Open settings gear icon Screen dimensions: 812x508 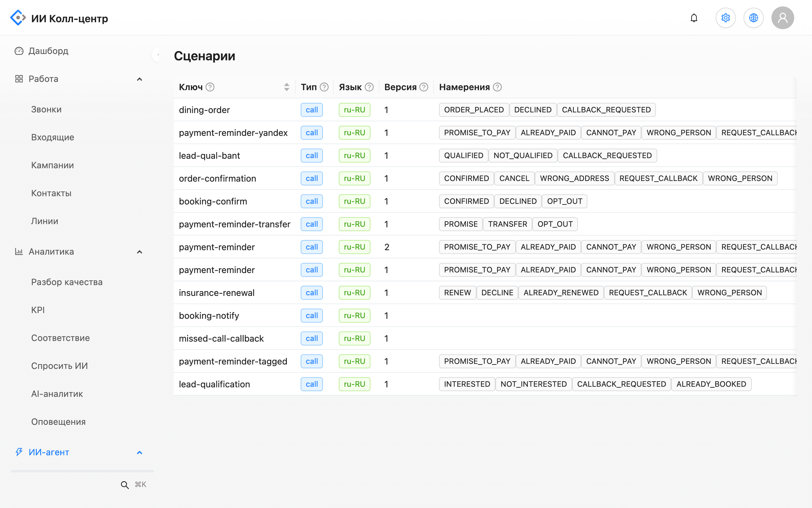point(725,18)
